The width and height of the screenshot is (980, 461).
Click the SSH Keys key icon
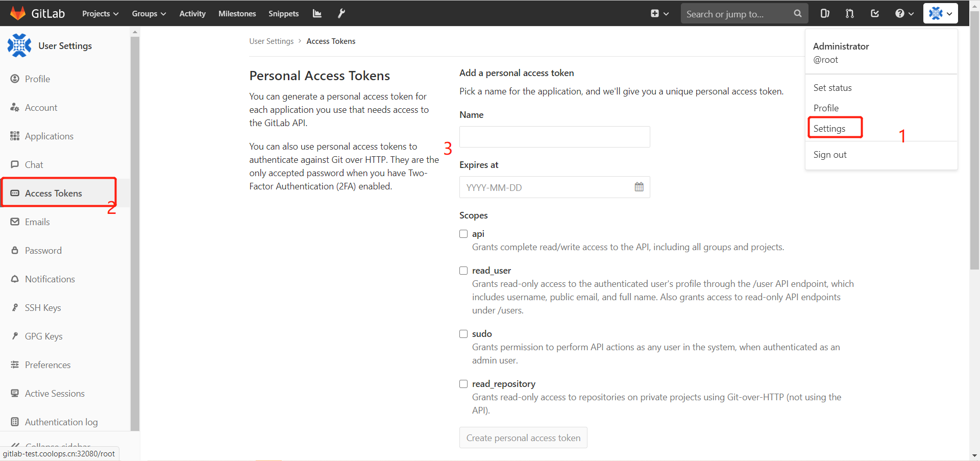coord(15,307)
